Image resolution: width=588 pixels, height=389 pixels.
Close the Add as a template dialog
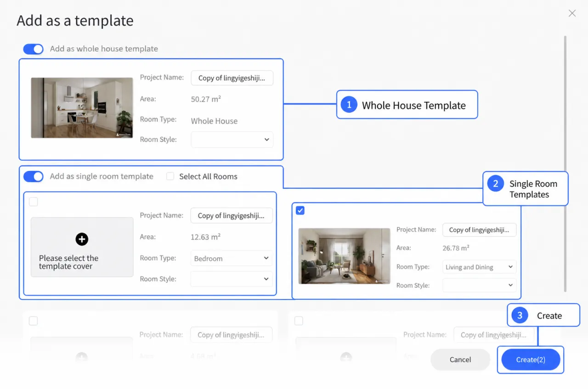click(x=572, y=13)
